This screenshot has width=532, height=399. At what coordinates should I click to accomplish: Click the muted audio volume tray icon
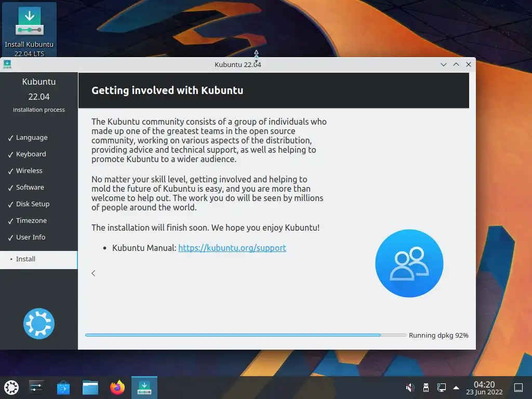click(x=410, y=388)
